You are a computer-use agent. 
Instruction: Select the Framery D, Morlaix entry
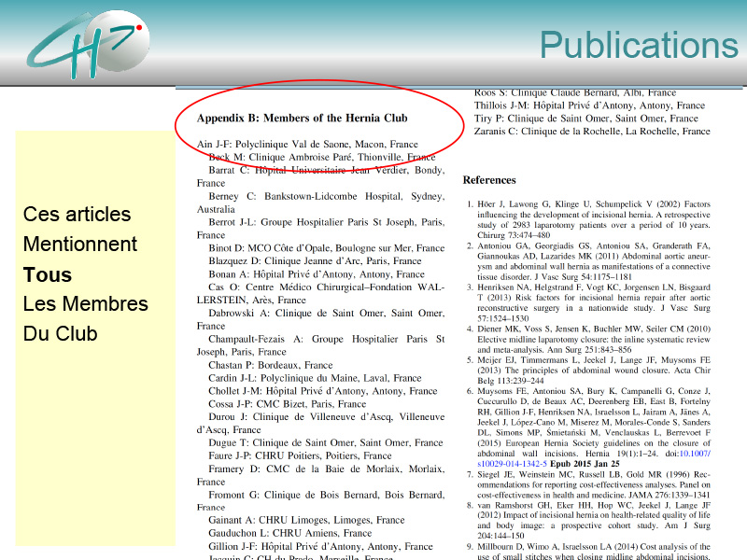pyautogui.click(x=320, y=475)
